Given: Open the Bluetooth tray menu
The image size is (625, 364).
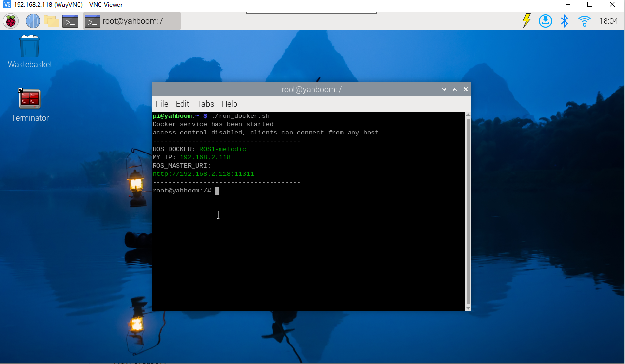Looking at the screenshot, I should (x=565, y=20).
